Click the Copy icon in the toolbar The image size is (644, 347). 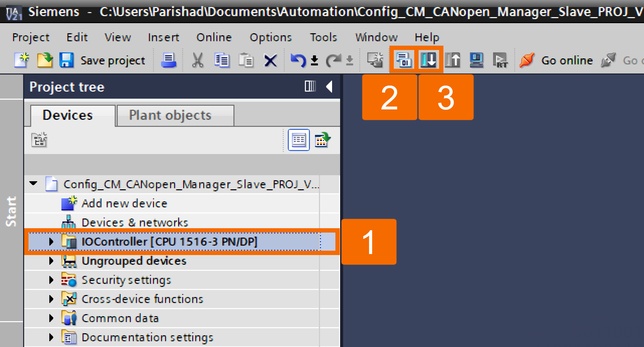click(x=222, y=60)
